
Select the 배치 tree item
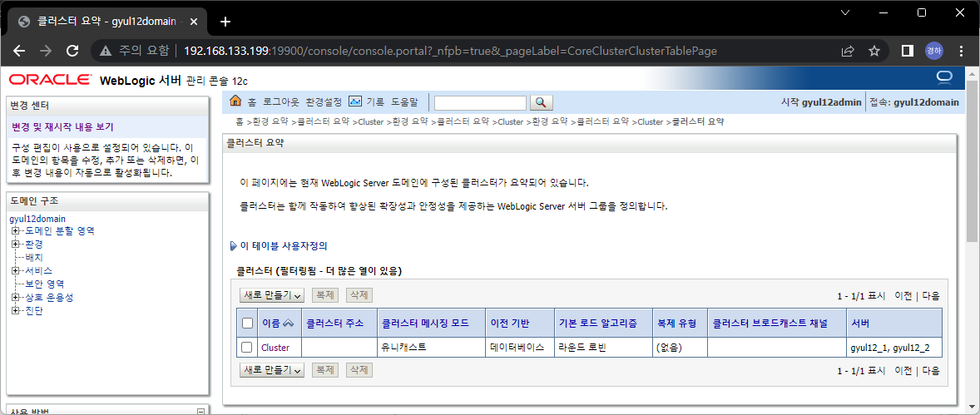click(x=34, y=258)
